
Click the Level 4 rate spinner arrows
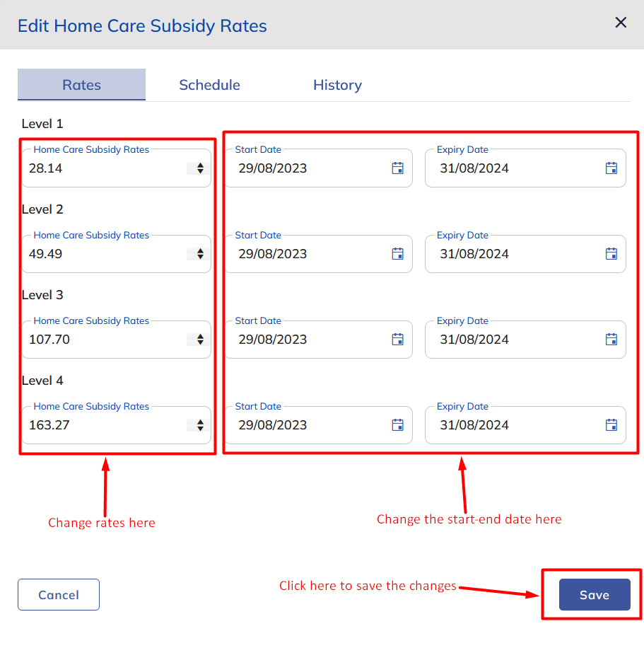pos(200,425)
